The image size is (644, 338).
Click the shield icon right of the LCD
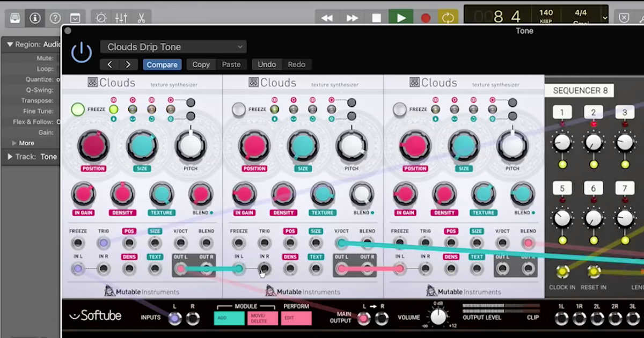tap(624, 18)
